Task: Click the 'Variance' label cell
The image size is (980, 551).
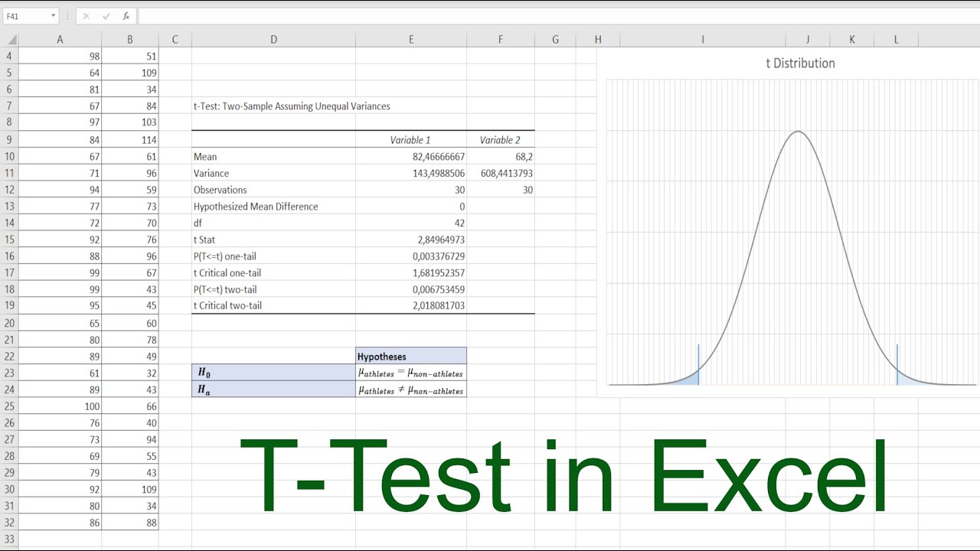Action: (273, 173)
